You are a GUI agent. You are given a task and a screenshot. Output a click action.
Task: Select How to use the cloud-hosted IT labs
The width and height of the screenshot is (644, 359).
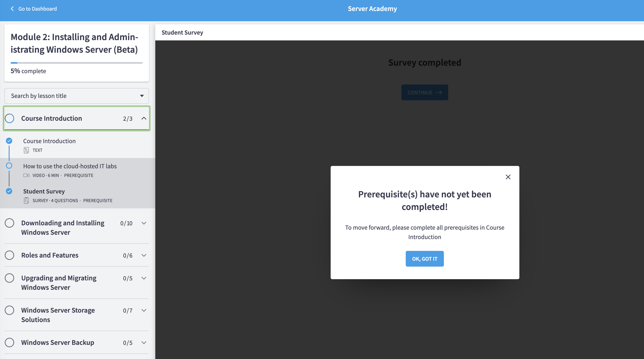click(70, 166)
